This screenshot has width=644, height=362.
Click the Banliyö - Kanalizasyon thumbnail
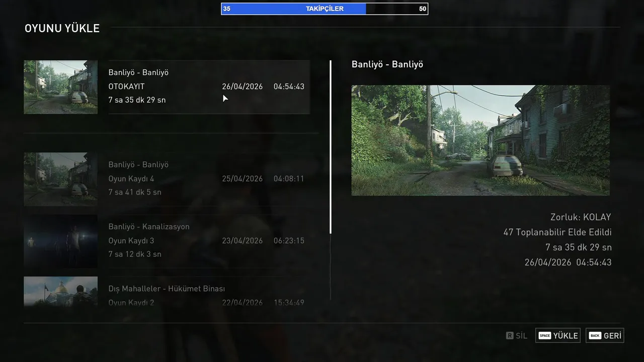tap(60, 241)
